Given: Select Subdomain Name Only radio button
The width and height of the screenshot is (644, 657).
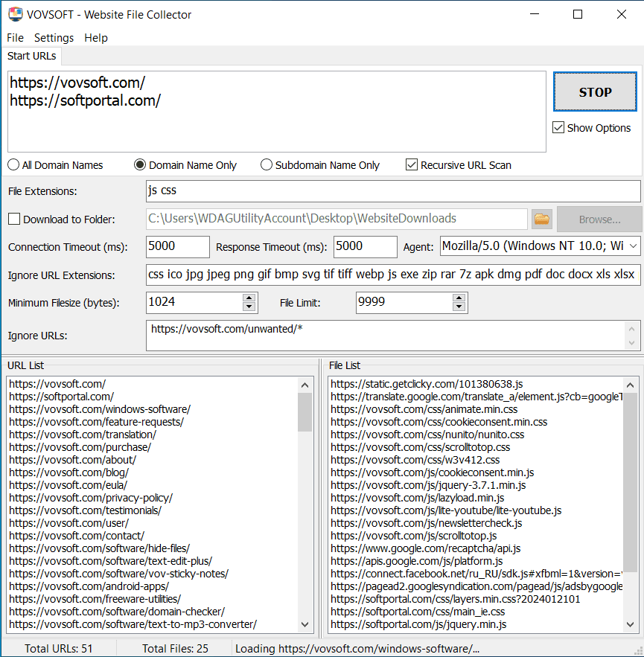Looking at the screenshot, I should click(267, 164).
